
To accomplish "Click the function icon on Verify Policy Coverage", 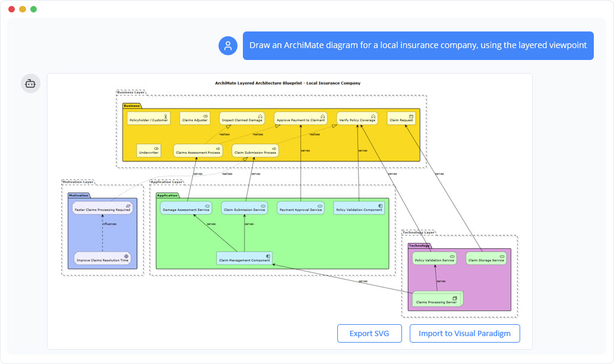I will (x=372, y=115).
